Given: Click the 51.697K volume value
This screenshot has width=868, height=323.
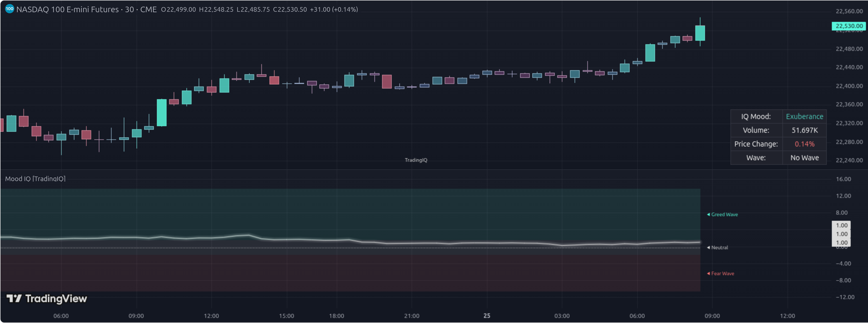Looking at the screenshot, I should coord(804,130).
